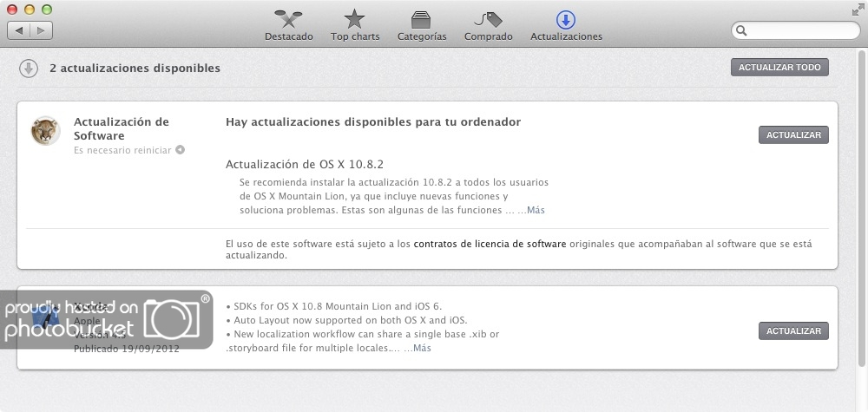Click 'Actualización de Software' item name
This screenshot has height=412, width=868.
pos(122,128)
